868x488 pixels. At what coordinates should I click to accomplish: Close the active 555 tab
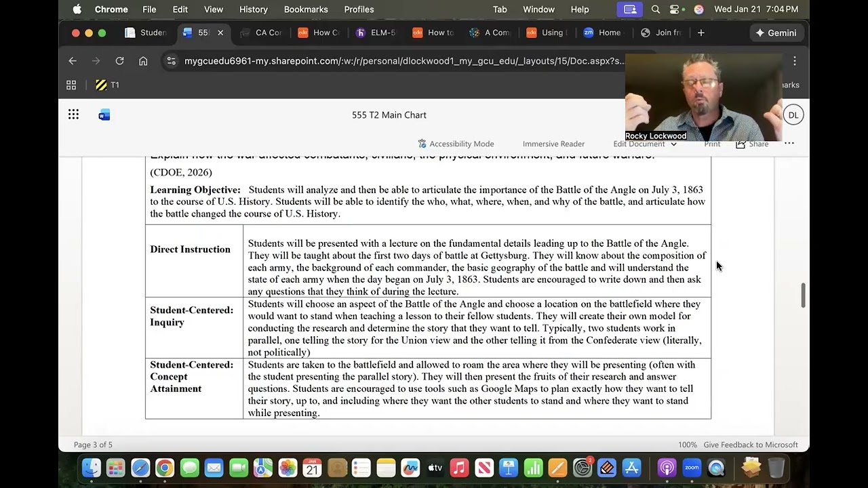tap(220, 33)
